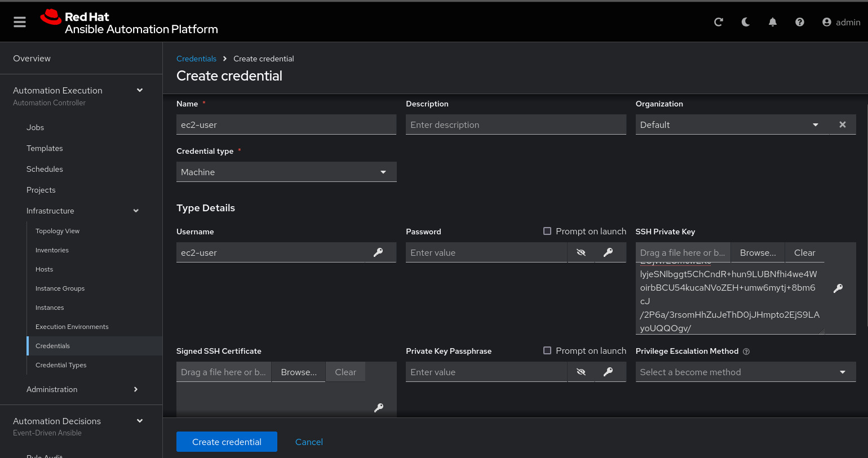
Task: Click key icon beside SSH Private Key text
Action: [x=838, y=288]
